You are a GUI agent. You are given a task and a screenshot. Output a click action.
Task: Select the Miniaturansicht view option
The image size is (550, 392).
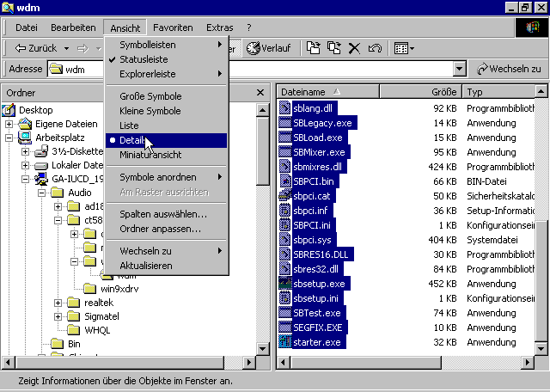click(x=166, y=155)
